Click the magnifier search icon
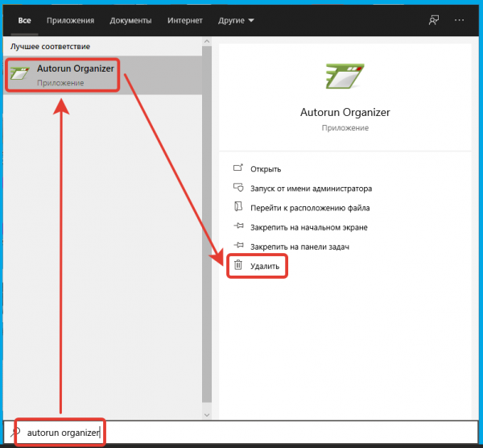 pos(15,432)
